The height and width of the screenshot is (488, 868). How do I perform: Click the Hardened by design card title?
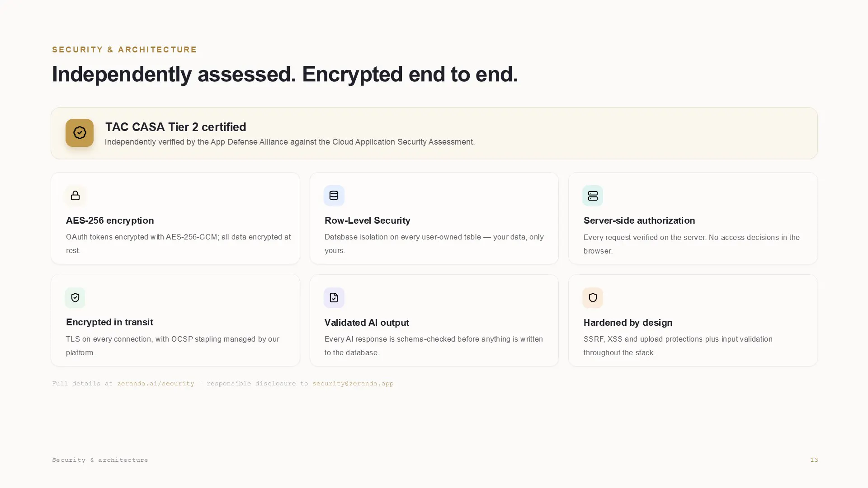(x=628, y=323)
